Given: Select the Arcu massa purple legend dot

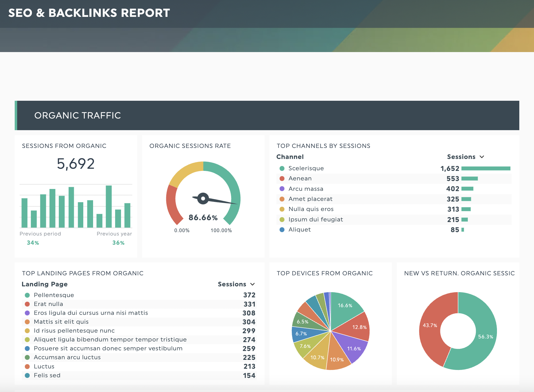Looking at the screenshot, I should click(282, 189).
